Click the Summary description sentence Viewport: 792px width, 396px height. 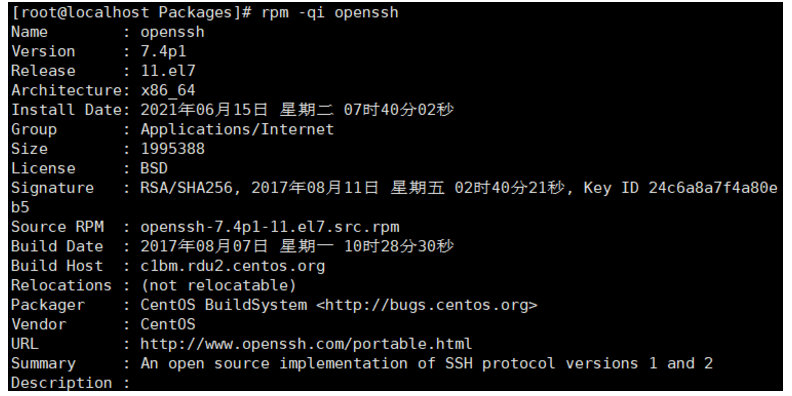(426, 363)
